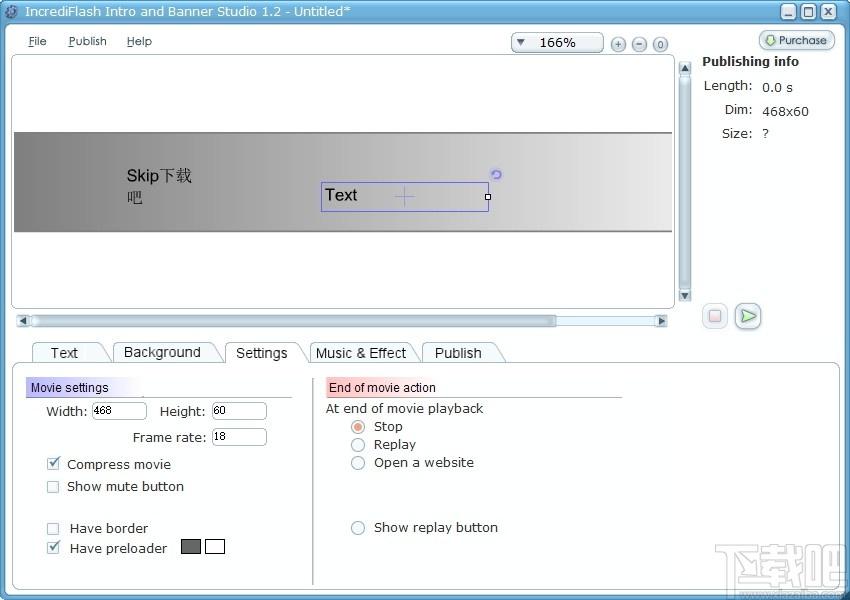Select the Replay radio option
Screen dimensions: 850x600
[x=358, y=445]
